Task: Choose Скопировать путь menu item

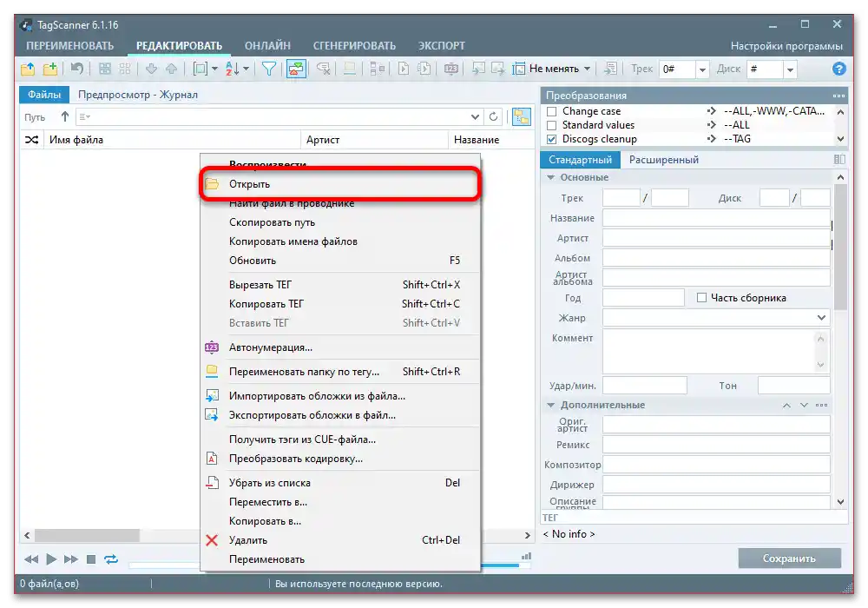Action: (340, 222)
